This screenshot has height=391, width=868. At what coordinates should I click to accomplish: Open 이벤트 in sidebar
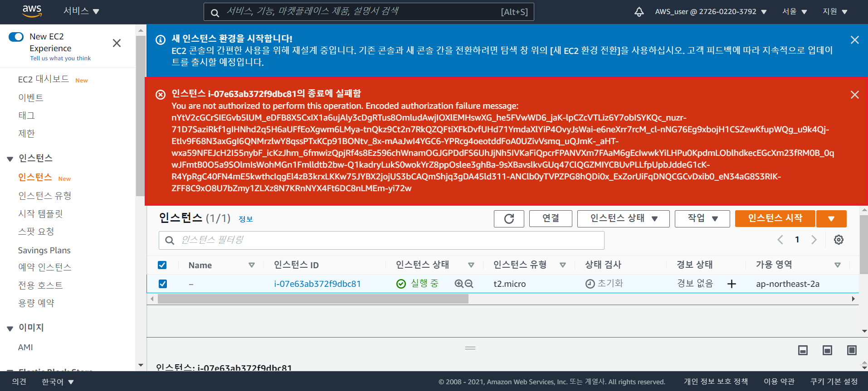pyautogui.click(x=31, y=97)
